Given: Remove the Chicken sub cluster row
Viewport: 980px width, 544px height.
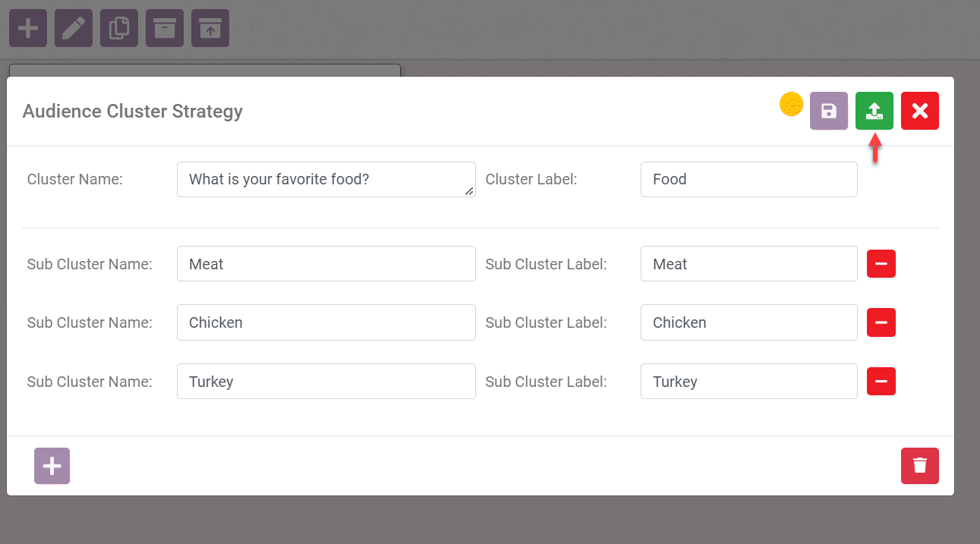Looking at the screenshot, I should click(x=881, y=322).
